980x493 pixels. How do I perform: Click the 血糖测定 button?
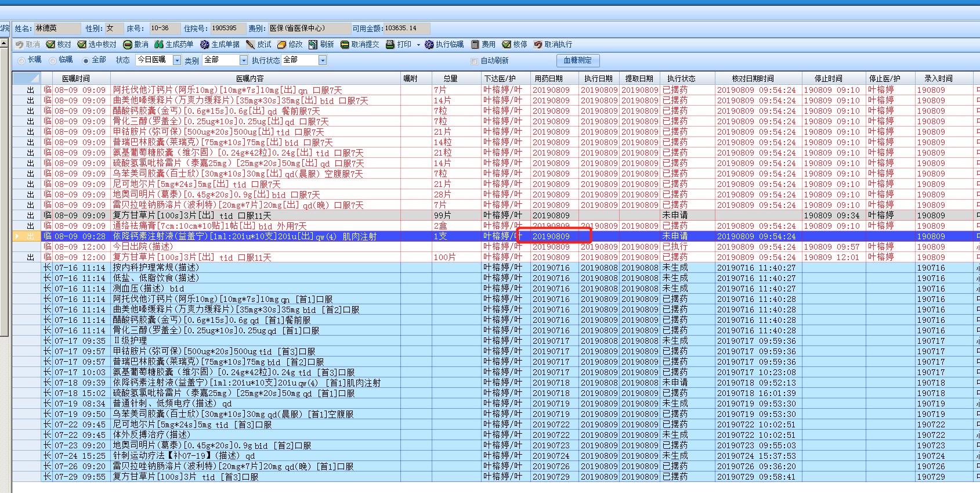point(578,60)
